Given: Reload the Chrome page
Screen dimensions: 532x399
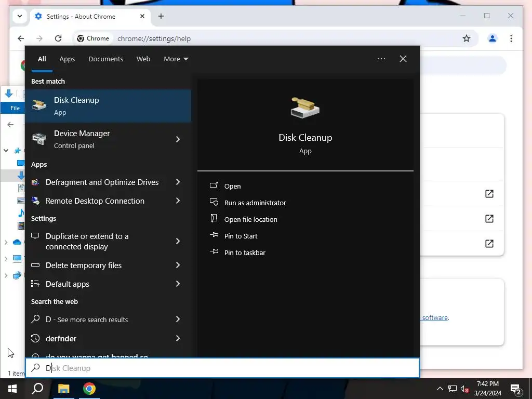Looking at the screenshot, I should click(58, 38).
